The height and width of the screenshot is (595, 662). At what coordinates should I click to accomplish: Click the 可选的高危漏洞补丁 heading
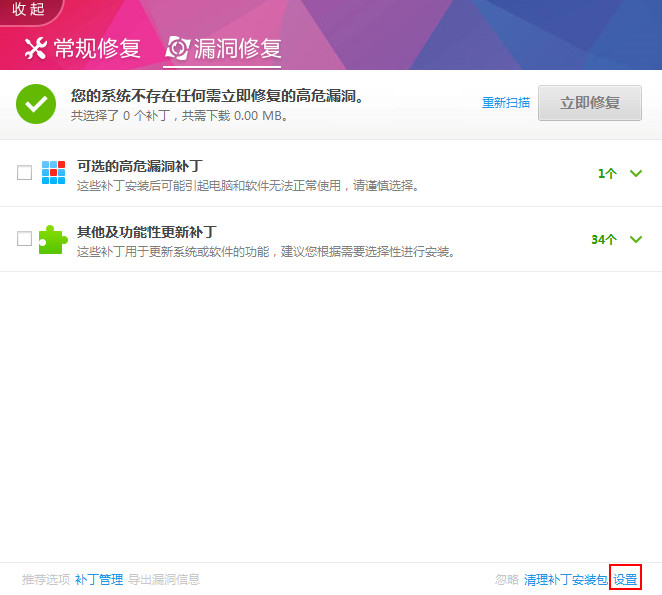140,166
